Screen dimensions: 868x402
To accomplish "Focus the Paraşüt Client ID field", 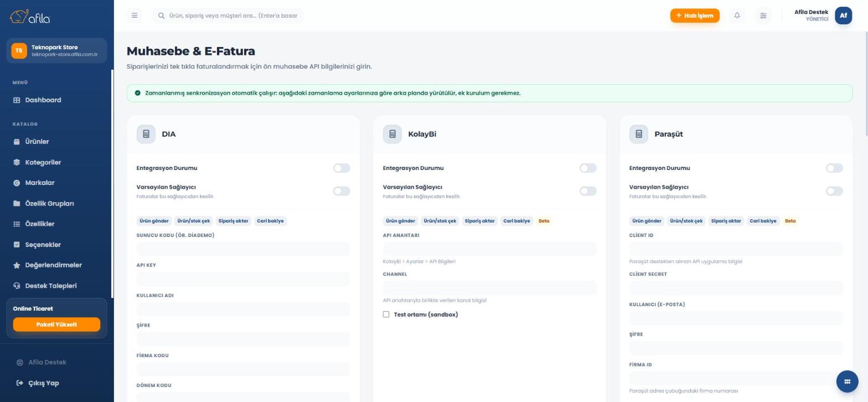I will pos(736,249).
